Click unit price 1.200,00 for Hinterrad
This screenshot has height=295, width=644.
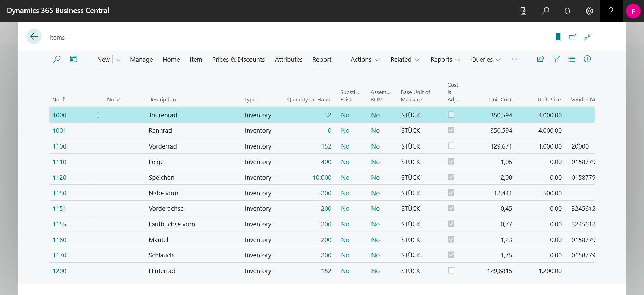550,271
